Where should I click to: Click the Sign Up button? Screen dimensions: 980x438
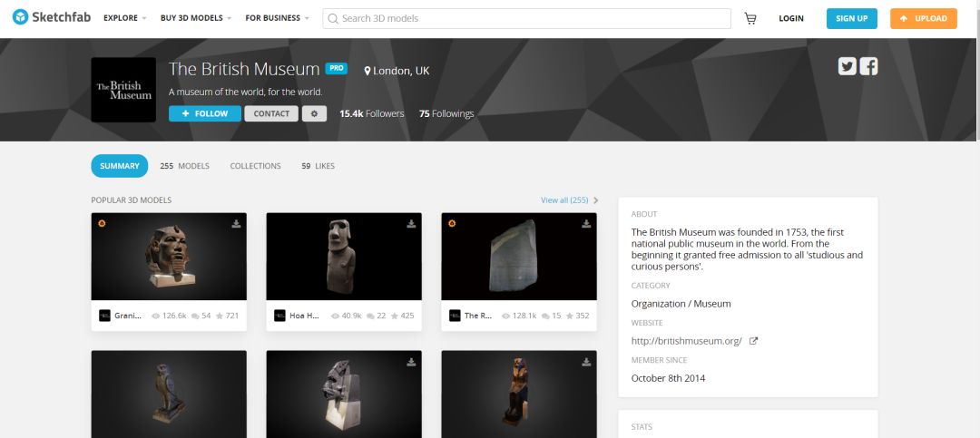pos(852,18)
